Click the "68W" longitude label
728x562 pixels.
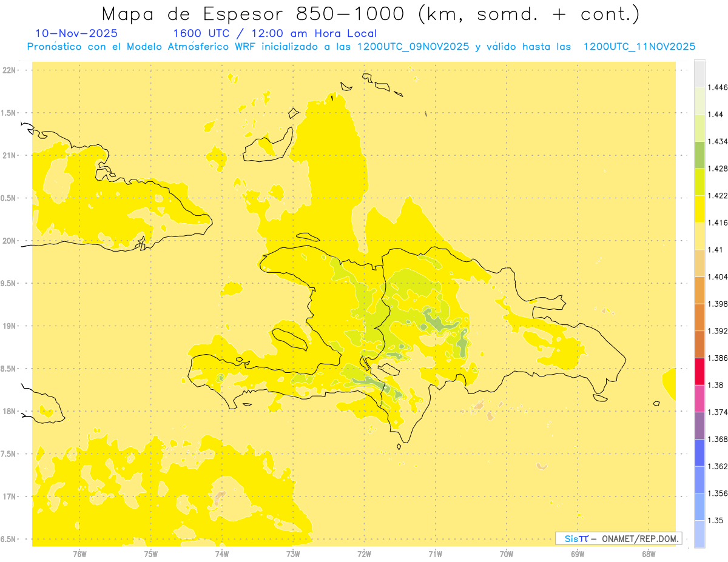(649, 554)
